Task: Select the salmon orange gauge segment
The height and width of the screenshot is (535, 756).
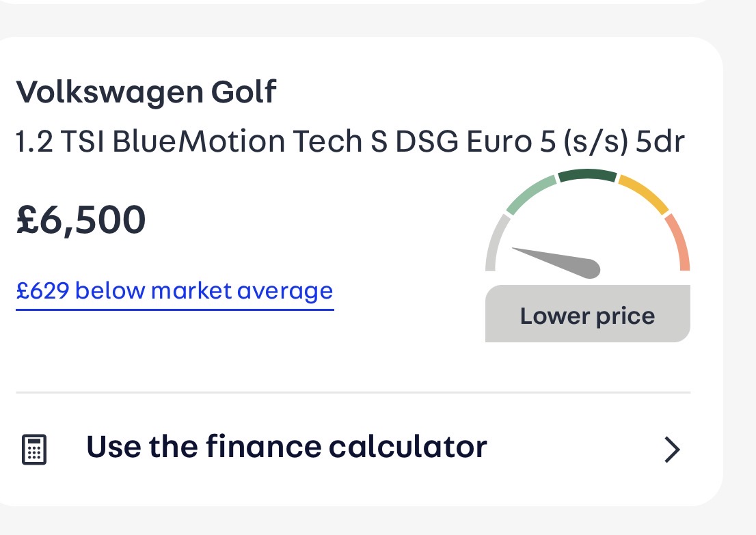Action: point(679,242)
